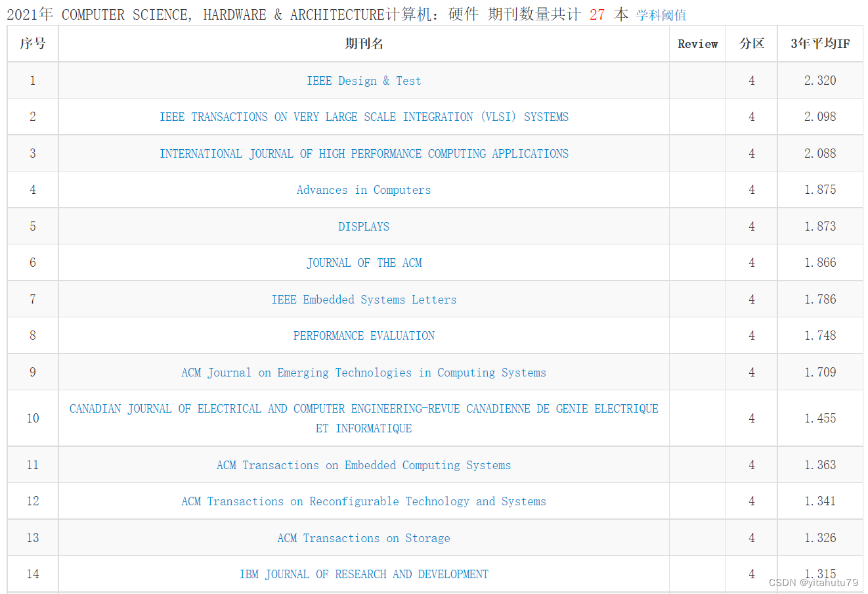Screen dimensions: 868x594
Task: Open the JOURNAL OF THE ACM link
Action: click(364, 263)
